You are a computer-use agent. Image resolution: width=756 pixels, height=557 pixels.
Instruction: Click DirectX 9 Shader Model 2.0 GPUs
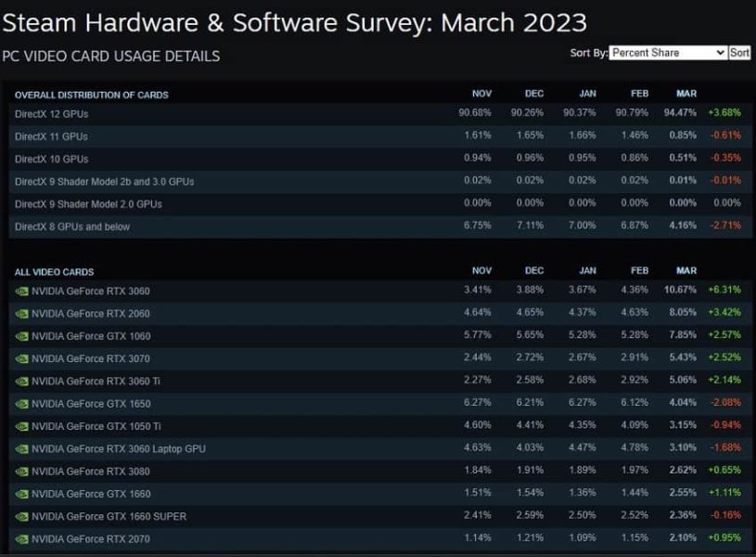[88, 204]
